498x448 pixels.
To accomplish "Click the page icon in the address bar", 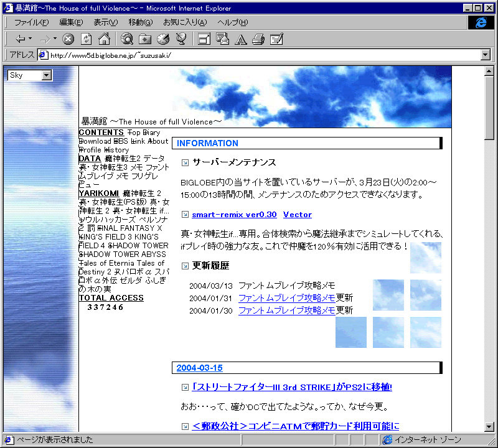I will click(x=43, y=55).
